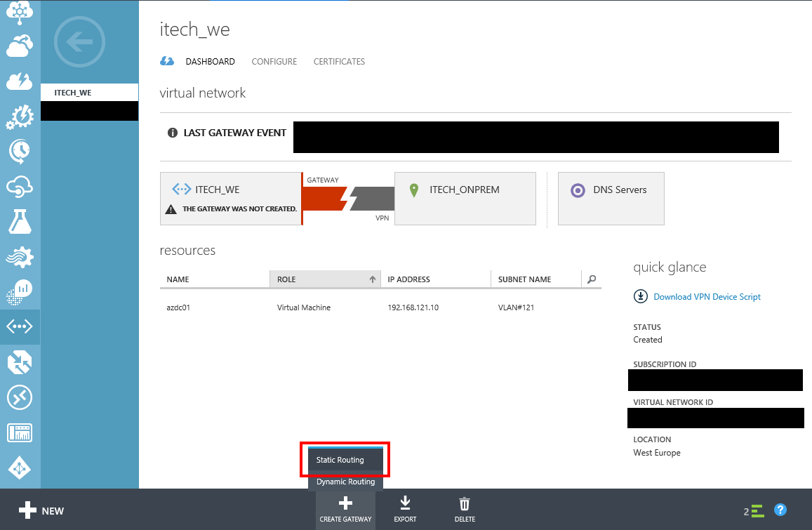Click the Virtual Machine role cell
812x530 pixels.
click(303, 307)
